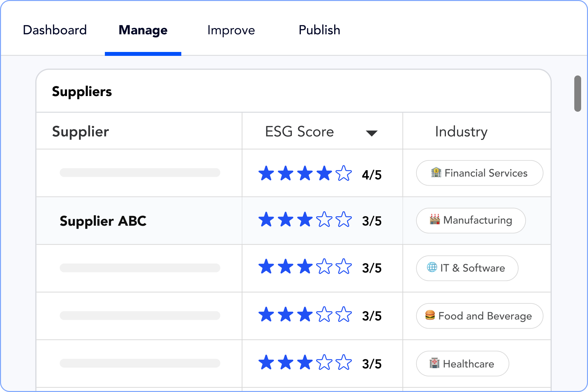The image size is (588, 392).
Task: Click the hospital icon in Healthcare tag
Action: coord(434,363)
